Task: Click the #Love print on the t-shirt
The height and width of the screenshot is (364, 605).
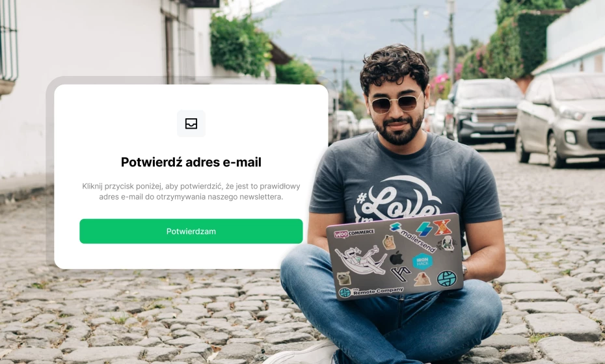Action: (397, 199)
